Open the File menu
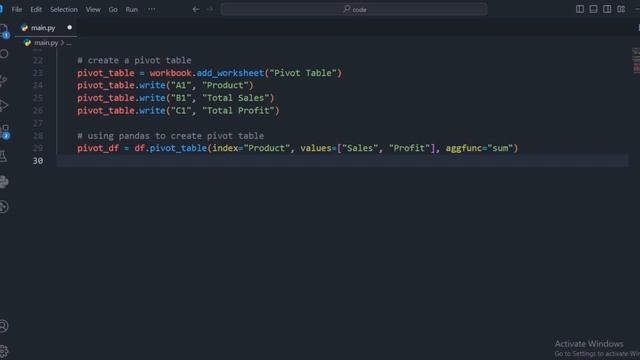Viewport: 640px width, 360px height. pos(17,9)
